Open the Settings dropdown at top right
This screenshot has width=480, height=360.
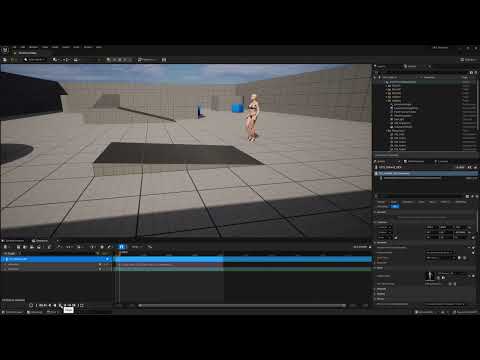[469, 60]
